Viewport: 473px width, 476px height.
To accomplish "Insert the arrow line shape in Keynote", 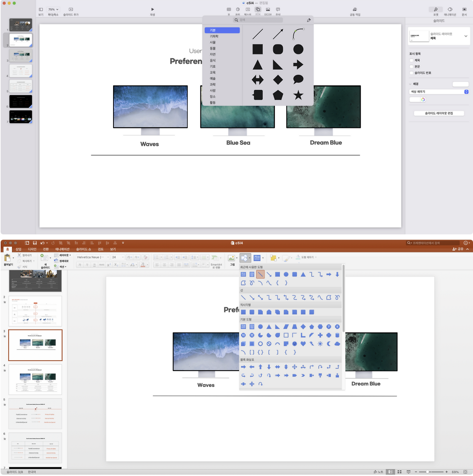I will click(278, 34).
